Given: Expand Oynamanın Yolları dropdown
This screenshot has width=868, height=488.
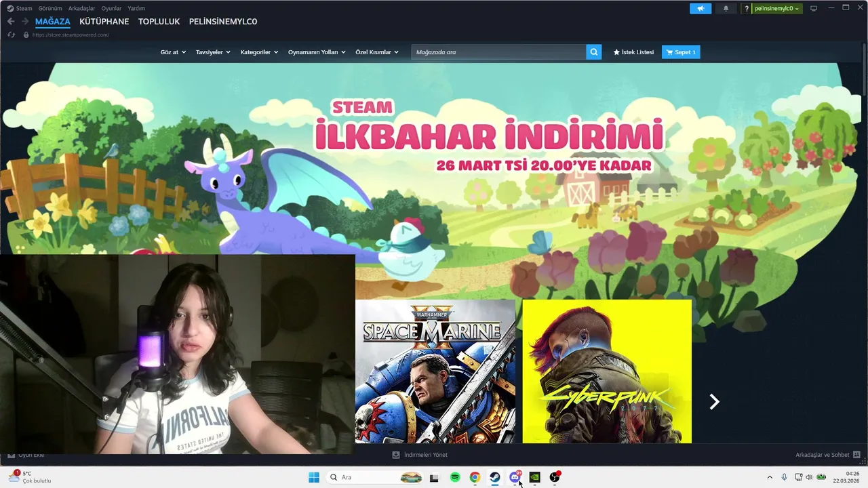Looking at the screenshot, I should pyautogui.click(x=317, y=52).
